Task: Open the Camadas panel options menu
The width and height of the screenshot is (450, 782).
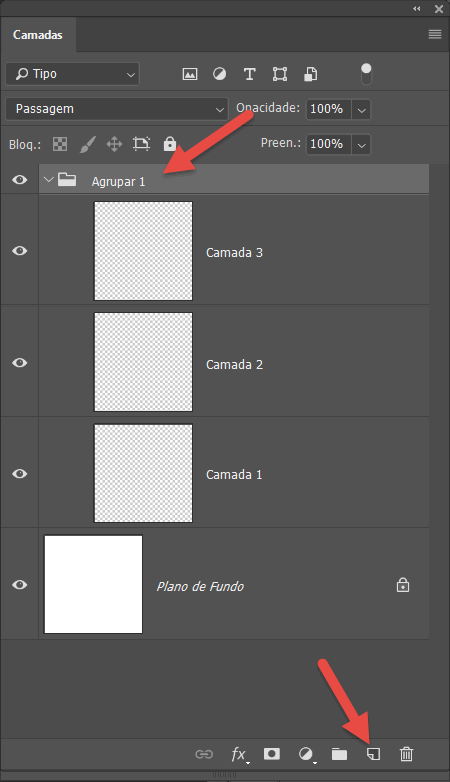Action: (x=435, y=34)
